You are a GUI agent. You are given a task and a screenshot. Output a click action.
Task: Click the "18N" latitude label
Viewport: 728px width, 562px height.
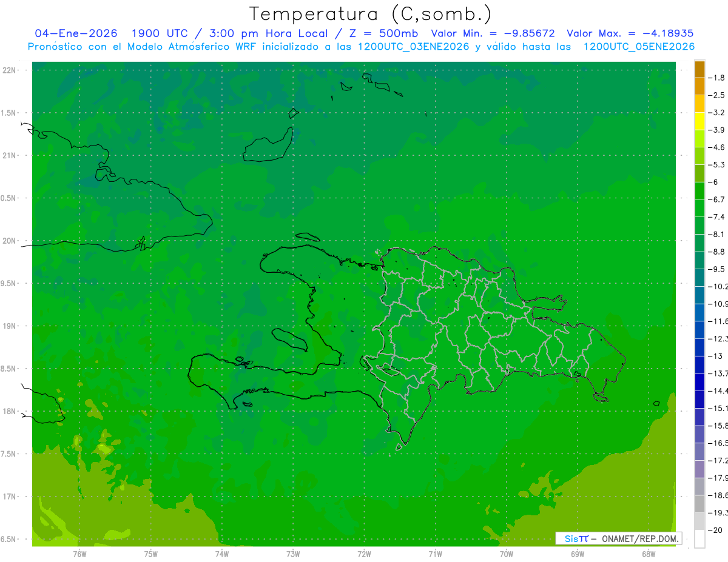pyautogui.click(x=9, y=411)
